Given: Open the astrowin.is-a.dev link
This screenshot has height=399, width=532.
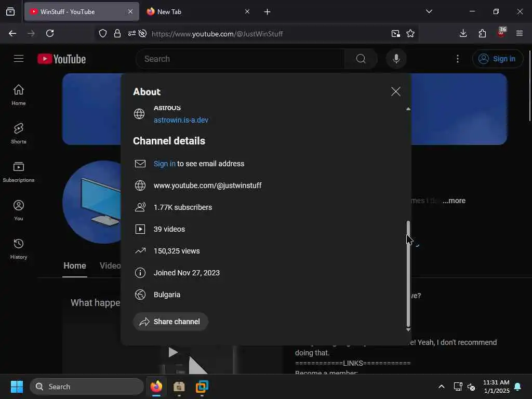Looking at the screenshot, I should click(x=181, y=120).
